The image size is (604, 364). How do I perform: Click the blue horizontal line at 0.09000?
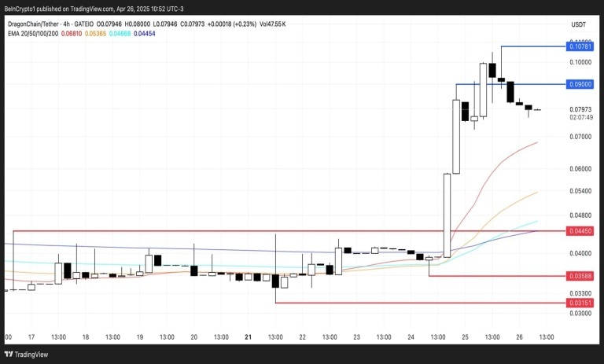pos(510,84)
